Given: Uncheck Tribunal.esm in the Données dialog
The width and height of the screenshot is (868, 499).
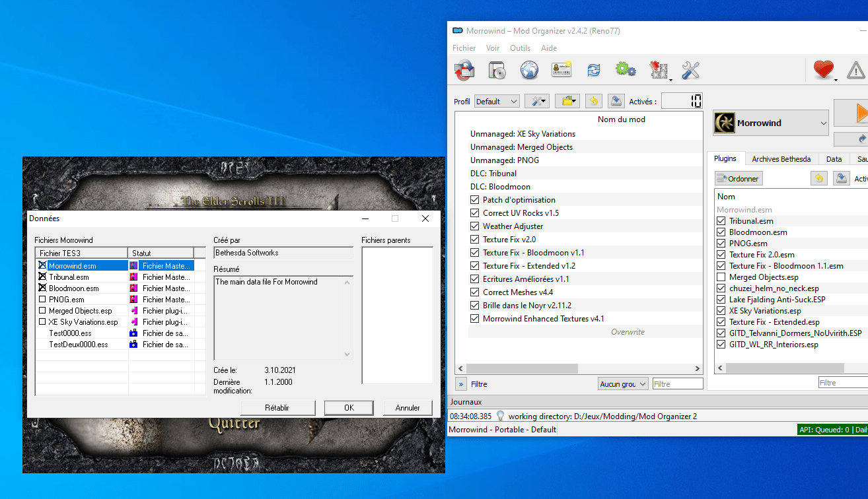Looking at the screenshot, I should point(42,277).
